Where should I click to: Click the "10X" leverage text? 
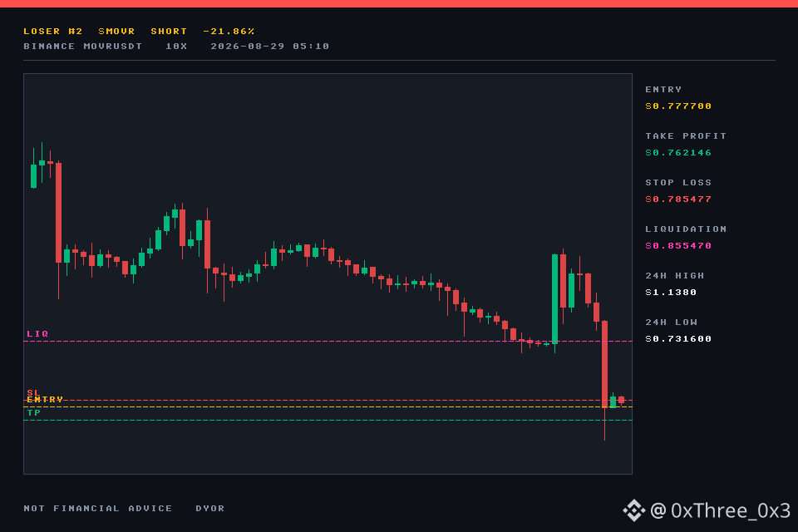pyautogui.click(x=176, y=47)
